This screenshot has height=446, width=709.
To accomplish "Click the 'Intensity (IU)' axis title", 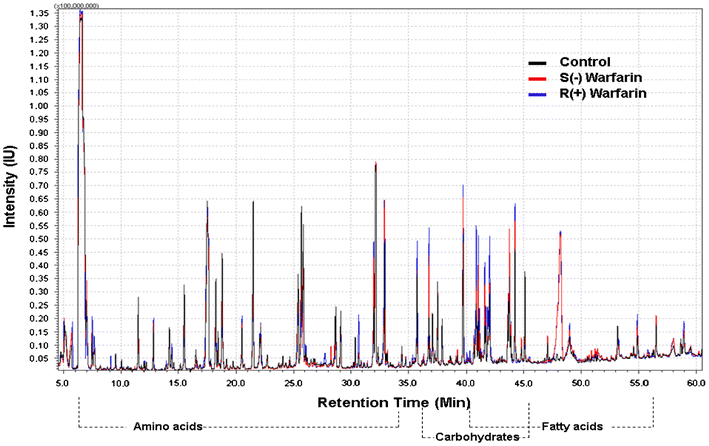I will (9, 186).
